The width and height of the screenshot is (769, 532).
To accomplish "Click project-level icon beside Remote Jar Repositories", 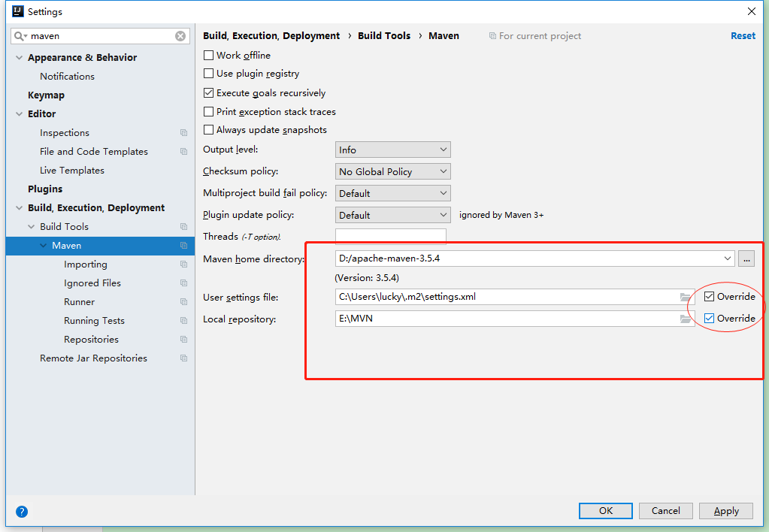I will 184,358.
